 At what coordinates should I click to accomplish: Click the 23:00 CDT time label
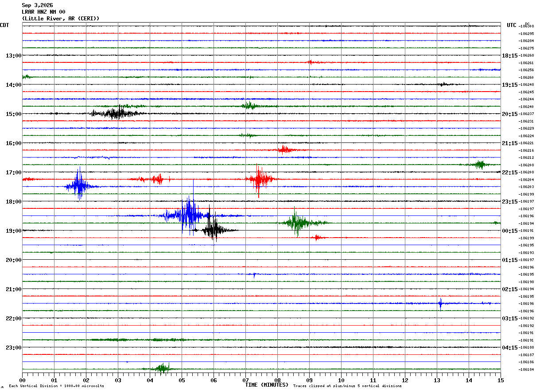pos(14,348)
